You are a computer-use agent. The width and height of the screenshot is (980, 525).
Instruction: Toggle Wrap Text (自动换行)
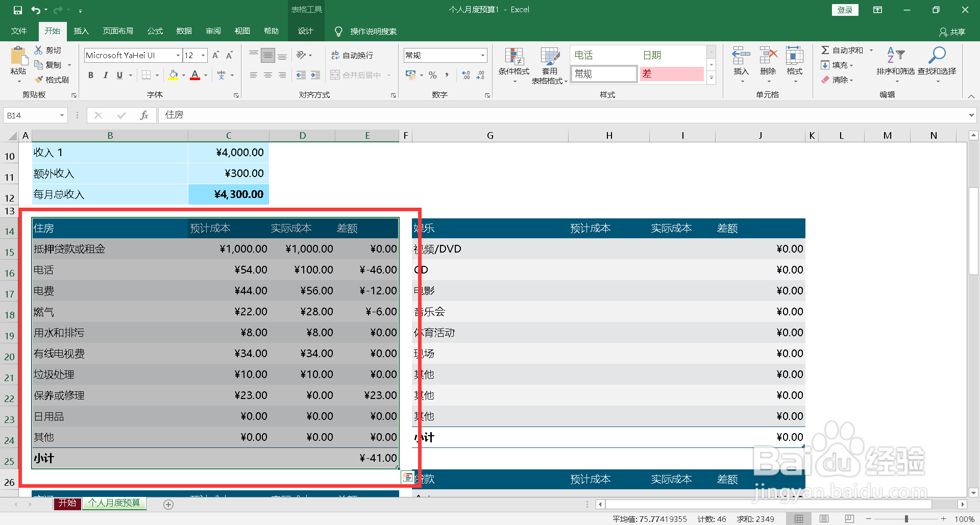pyautogui.click(x=352, y=55)
